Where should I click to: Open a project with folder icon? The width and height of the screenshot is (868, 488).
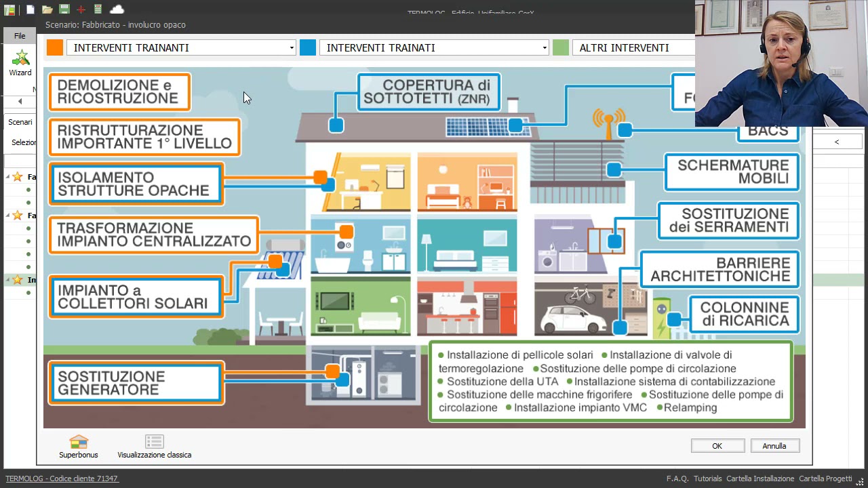(x=47, y=9)
